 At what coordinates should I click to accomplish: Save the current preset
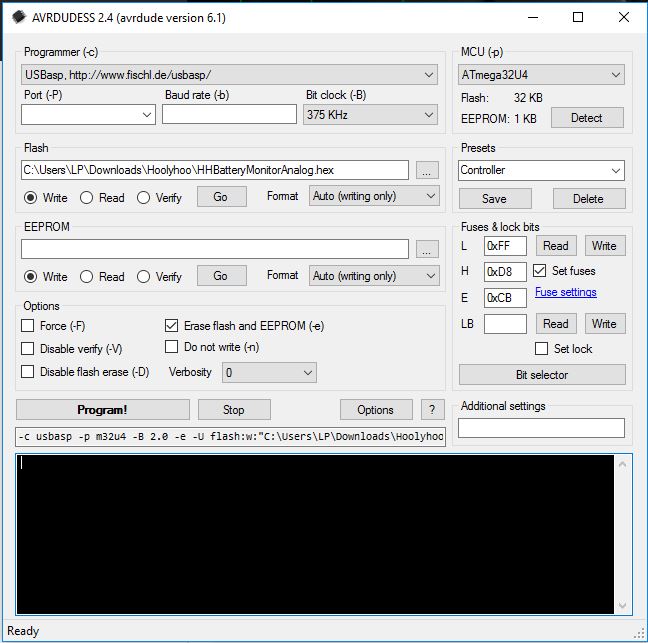tap(495, 199)
